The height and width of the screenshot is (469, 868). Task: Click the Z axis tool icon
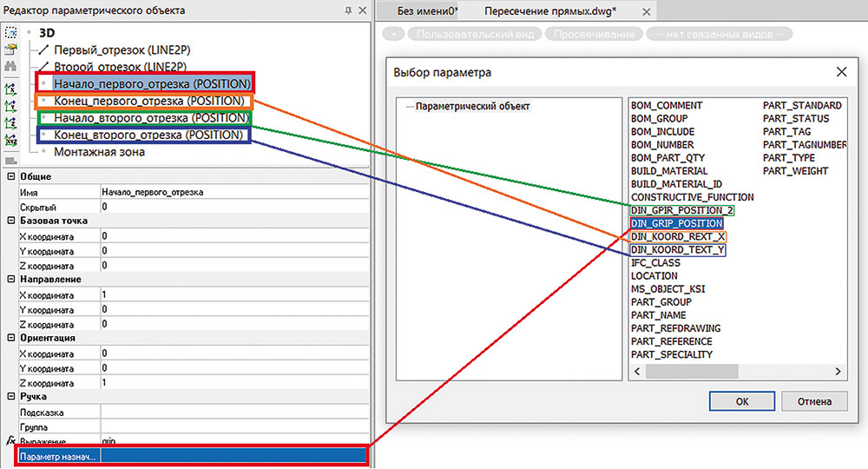click(10, 123)
